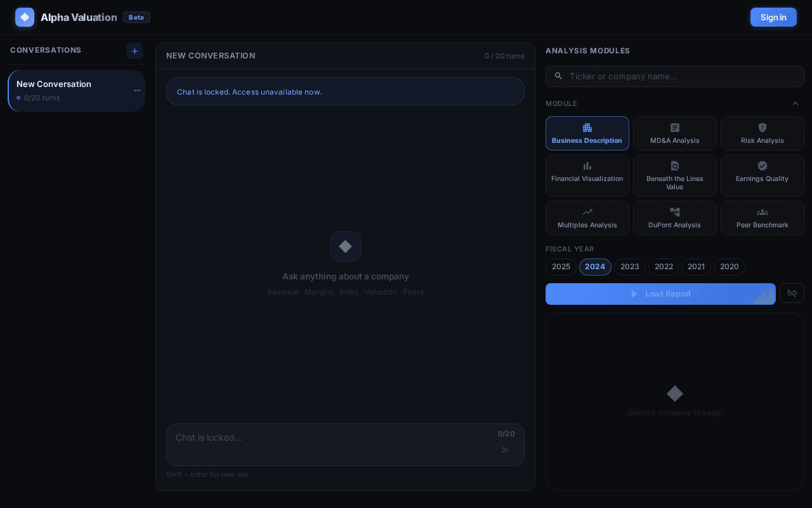The height and width of the screenshot is (508, 812).
Task: Click the search magnifier icon
Action: coord(558,76)
